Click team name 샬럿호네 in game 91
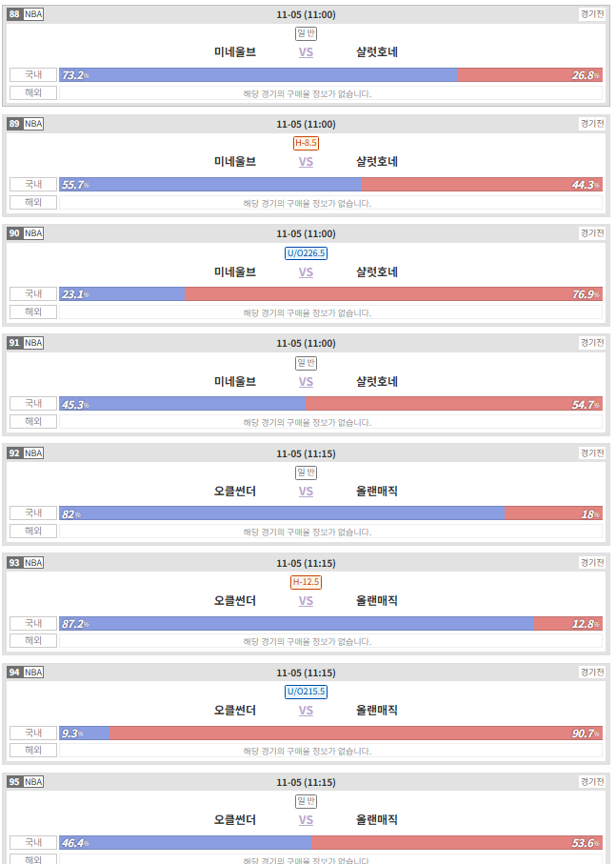Viewport: 616px width, 864px height. (376, 381)
